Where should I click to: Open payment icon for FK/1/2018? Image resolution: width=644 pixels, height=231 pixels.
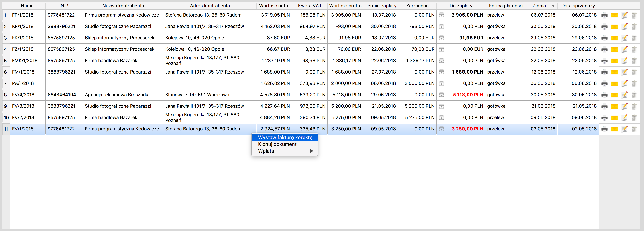click(x=441, y=38)
